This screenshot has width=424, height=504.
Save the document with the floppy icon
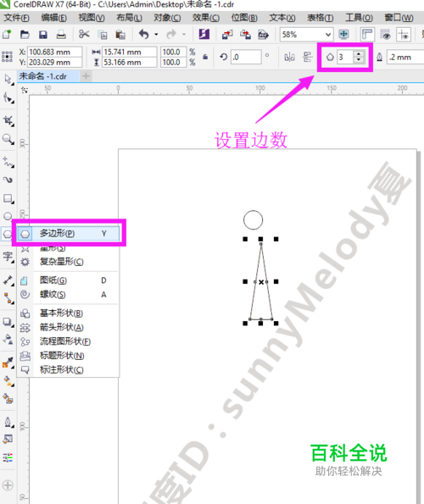[x=43, y=35]
